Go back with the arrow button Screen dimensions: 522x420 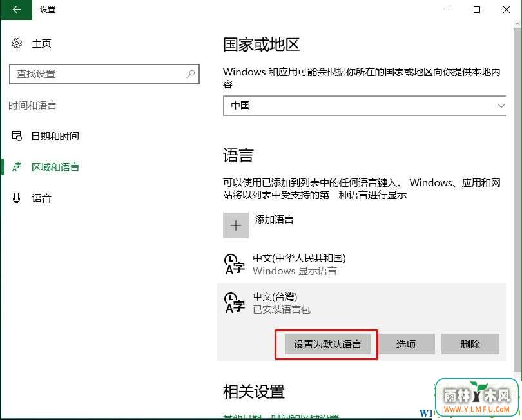16,10
